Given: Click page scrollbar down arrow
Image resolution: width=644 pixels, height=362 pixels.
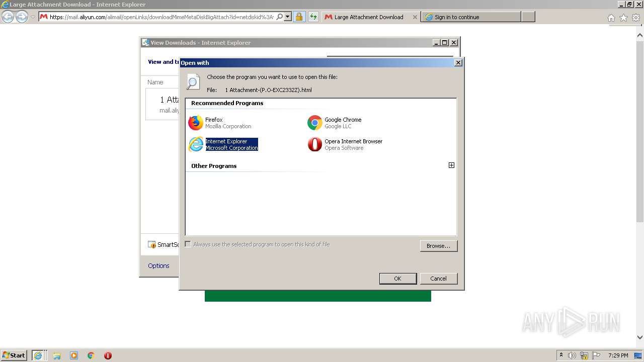Looking at the screenshot, I should (640, 337).
